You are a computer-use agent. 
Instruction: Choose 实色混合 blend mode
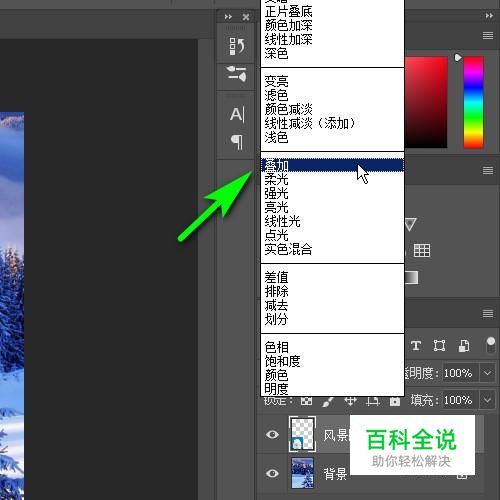pos(332,249)
